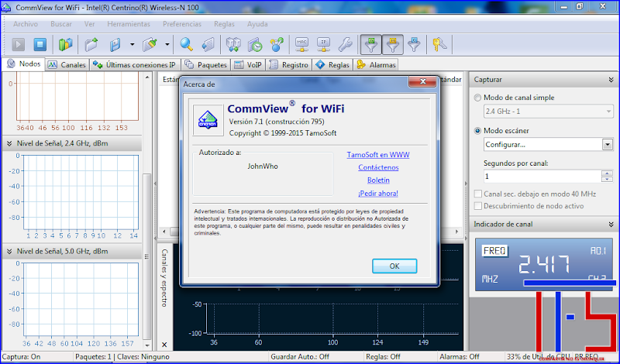Click OK in the Acerca de dialog
The height and width of the screenshot is (364, 620).
tap(394, 266)
